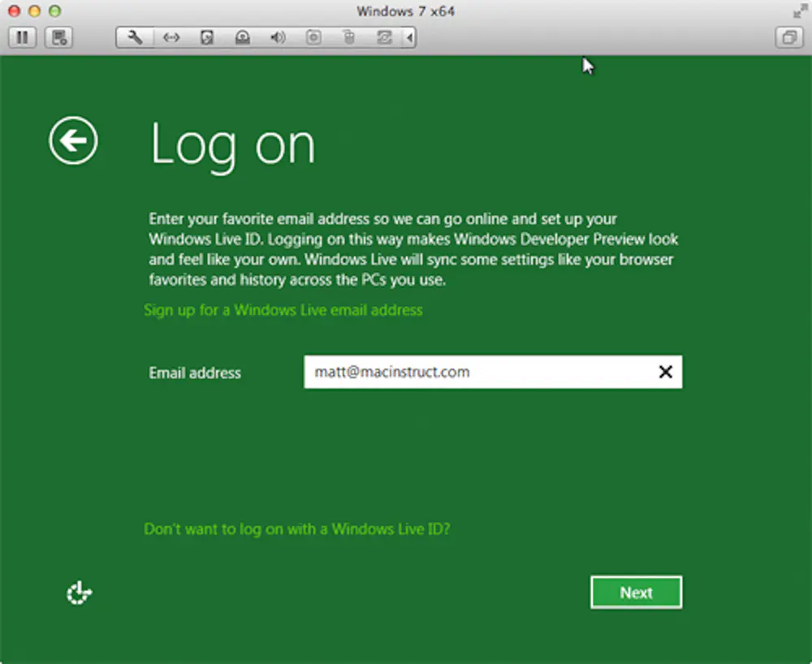Go back with the circled arrow
Screen dimensions: 812x664
(x=73, y=141)
